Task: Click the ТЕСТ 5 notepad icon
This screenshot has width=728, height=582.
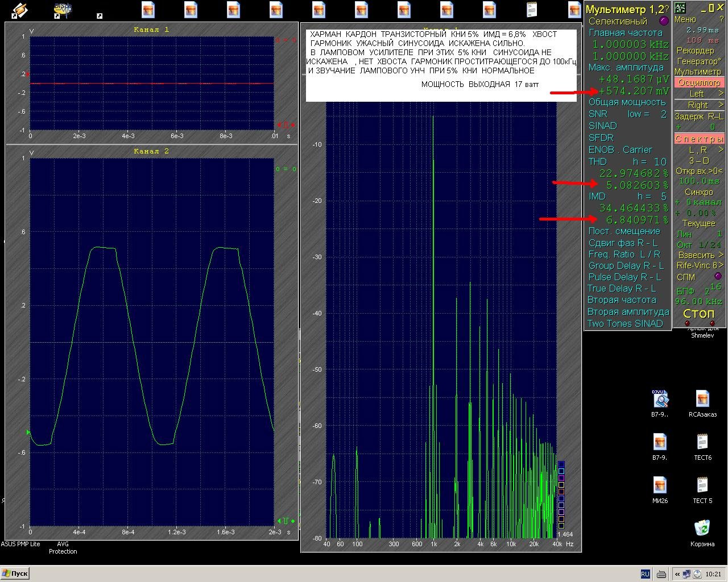Action: pyautogui.click(x=702, y=487)
